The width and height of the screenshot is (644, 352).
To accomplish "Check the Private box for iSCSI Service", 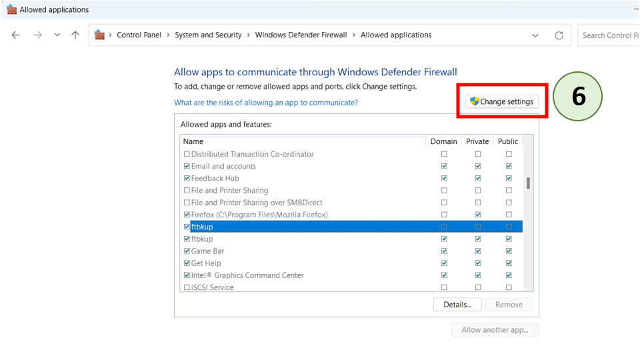I will (477, 287).
